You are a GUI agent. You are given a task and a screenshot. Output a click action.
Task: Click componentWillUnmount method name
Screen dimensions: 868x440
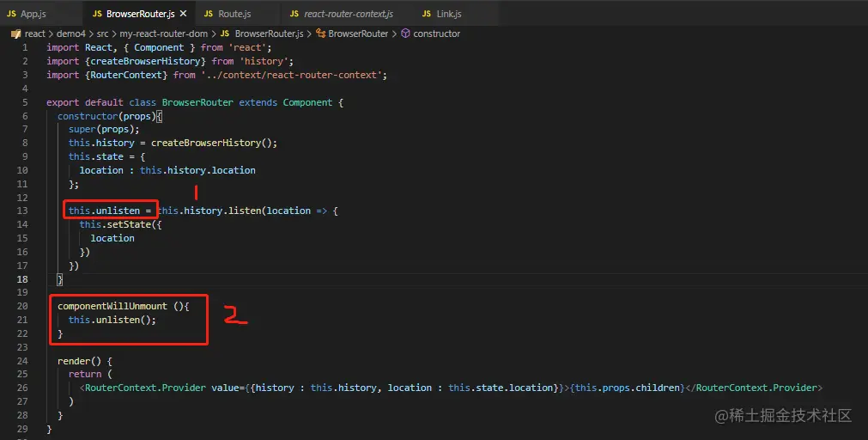pyautogui.click(x=112, y=306)
